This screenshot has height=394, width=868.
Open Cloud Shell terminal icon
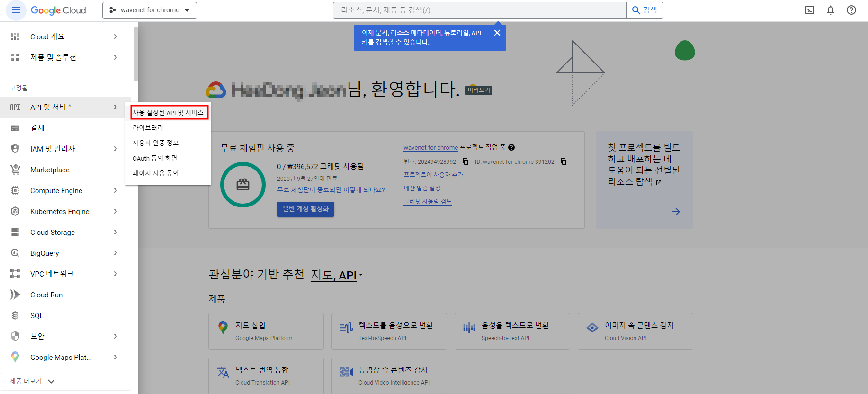(810, 10)
